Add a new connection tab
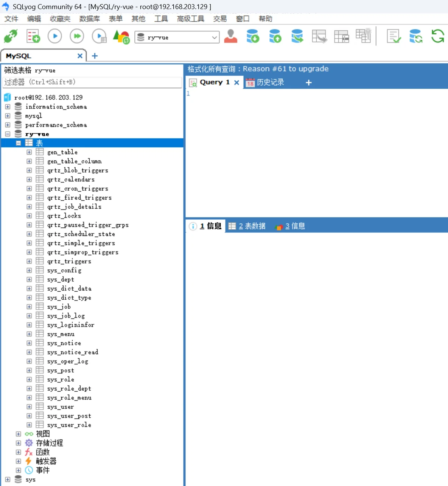Screen dimensions: 448x486 tap(95, 56)
